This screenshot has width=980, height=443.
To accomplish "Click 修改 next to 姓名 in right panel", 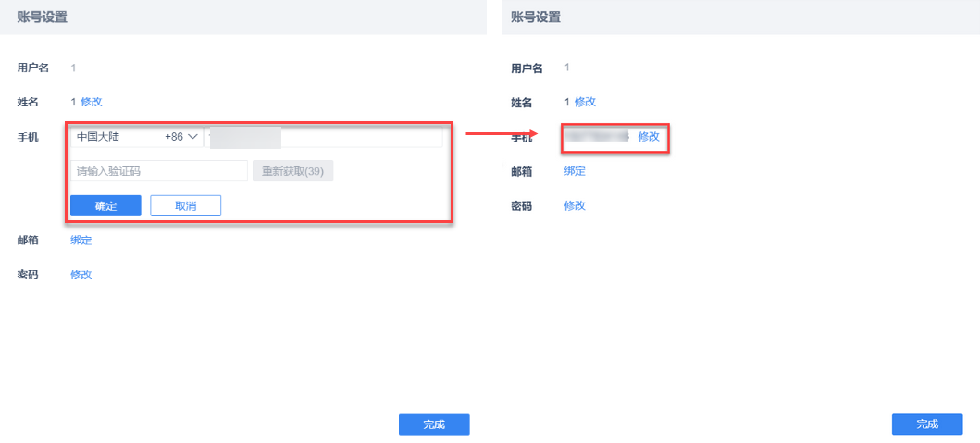I will (x=585, y=102).
